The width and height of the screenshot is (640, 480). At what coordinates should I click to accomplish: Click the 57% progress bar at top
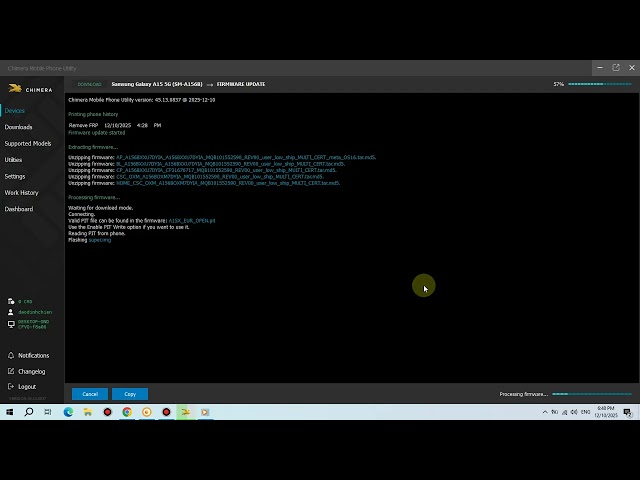pos(600,84)
